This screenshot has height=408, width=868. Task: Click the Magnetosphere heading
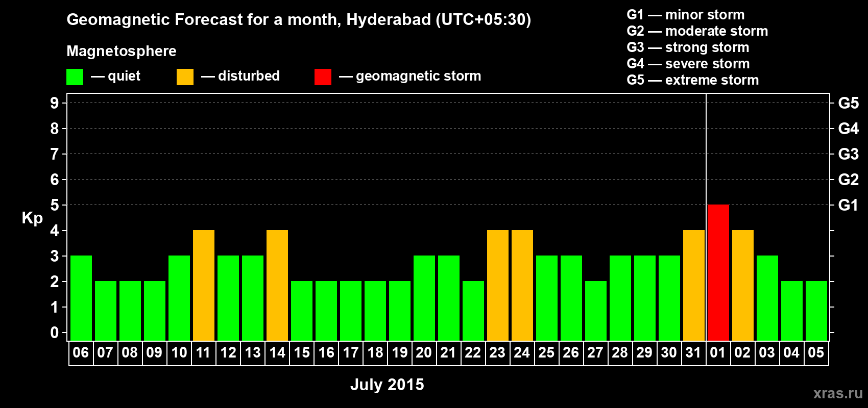(122, 52)
